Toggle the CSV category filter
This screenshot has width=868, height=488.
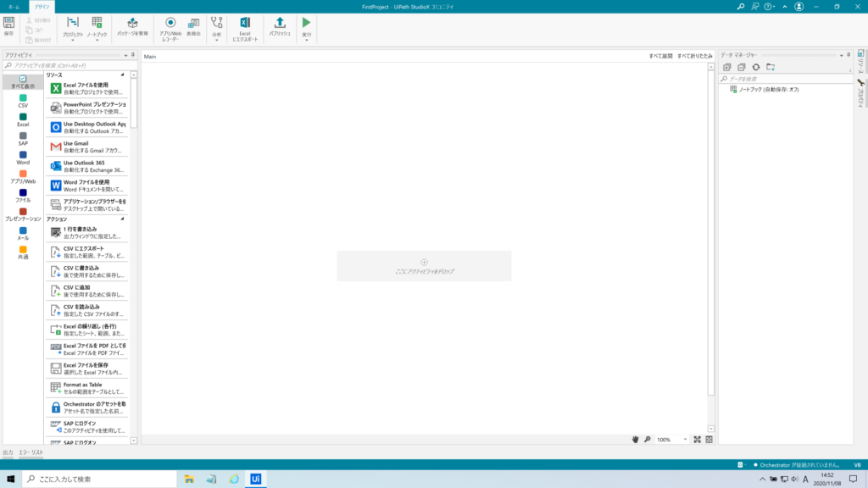[x=23, y=101]
